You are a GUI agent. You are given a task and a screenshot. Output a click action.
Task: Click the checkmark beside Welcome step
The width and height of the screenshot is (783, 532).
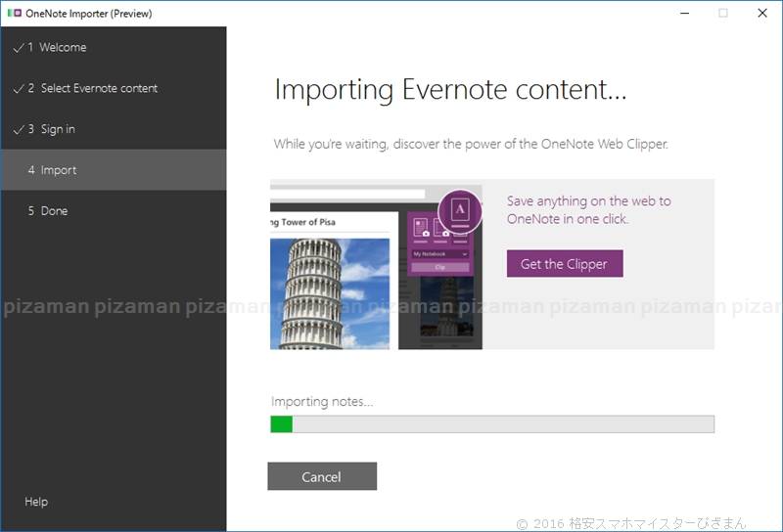19,48
